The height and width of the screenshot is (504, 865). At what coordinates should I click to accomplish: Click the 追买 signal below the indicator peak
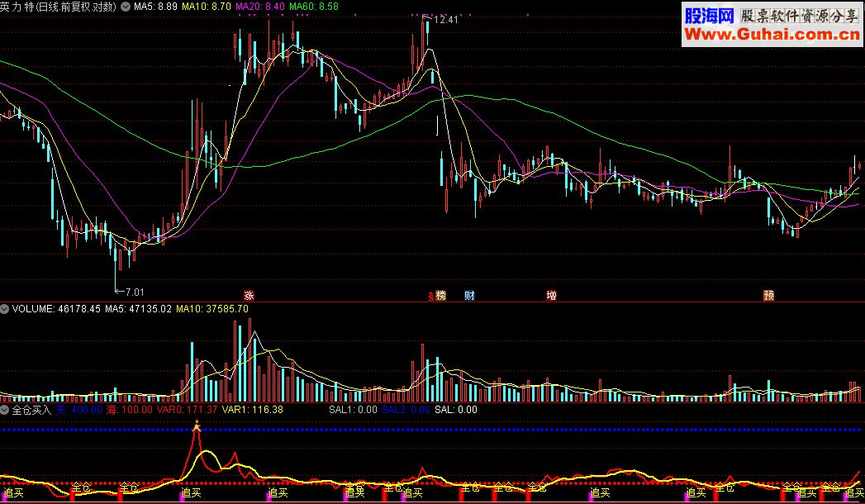coord(192,492)
